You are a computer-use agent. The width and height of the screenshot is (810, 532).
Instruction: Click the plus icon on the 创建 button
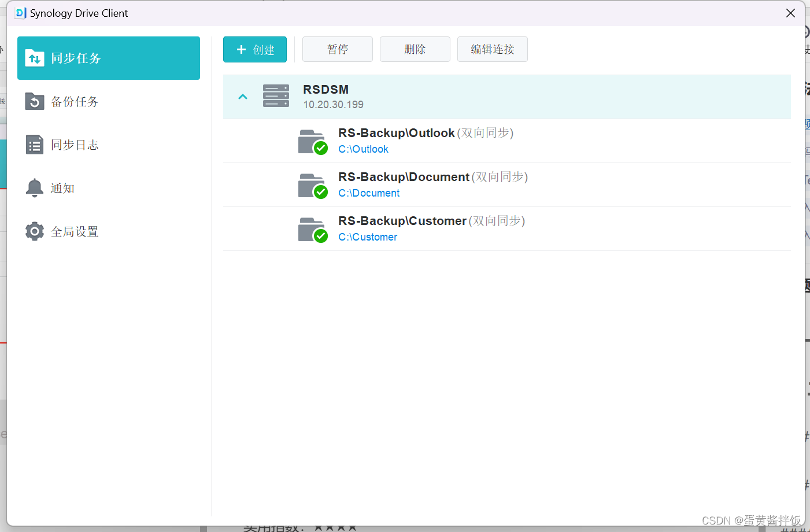[242, 50]
